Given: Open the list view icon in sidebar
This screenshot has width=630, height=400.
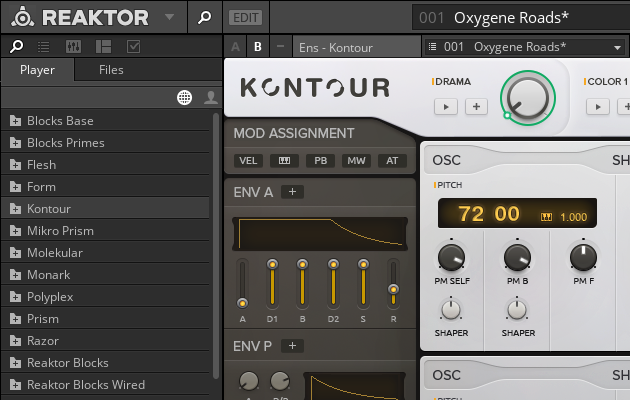Looking at the screenshot, I should point(43,47).
